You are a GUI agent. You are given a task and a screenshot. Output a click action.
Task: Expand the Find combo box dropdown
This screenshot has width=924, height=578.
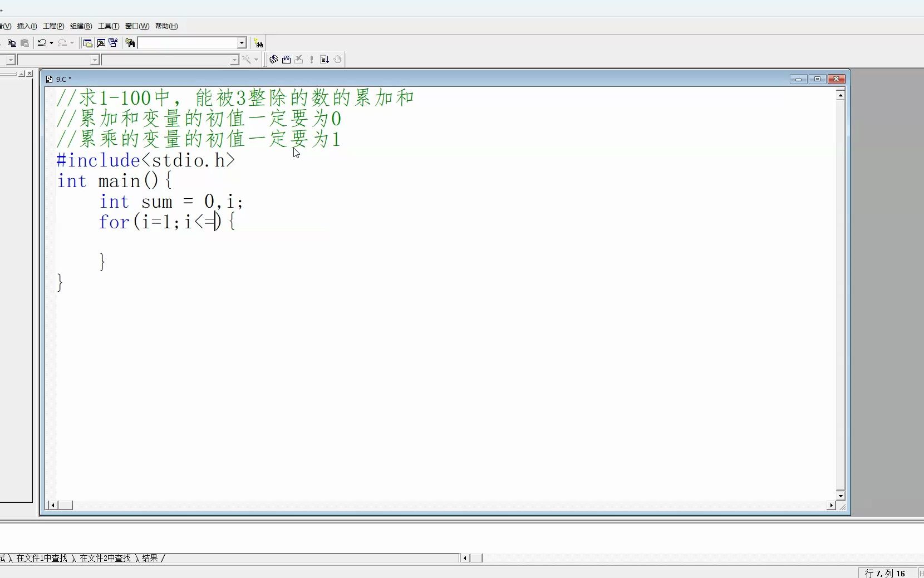242,43
